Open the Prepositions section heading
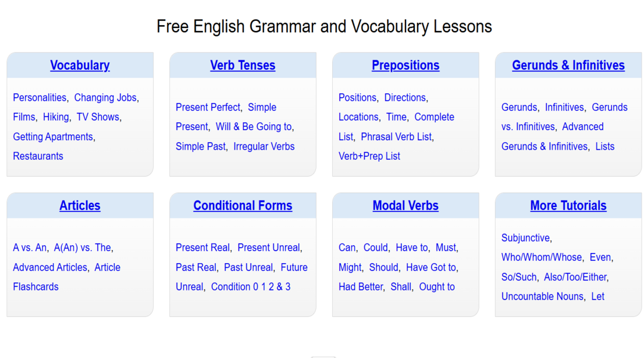Image resolution: width=644 pixels, height=358 pixels. pos(405,65)
